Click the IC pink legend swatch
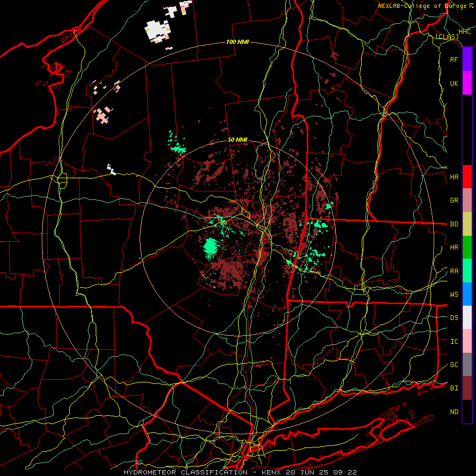This screenshot has width=476, height=476. coord(467,341)
